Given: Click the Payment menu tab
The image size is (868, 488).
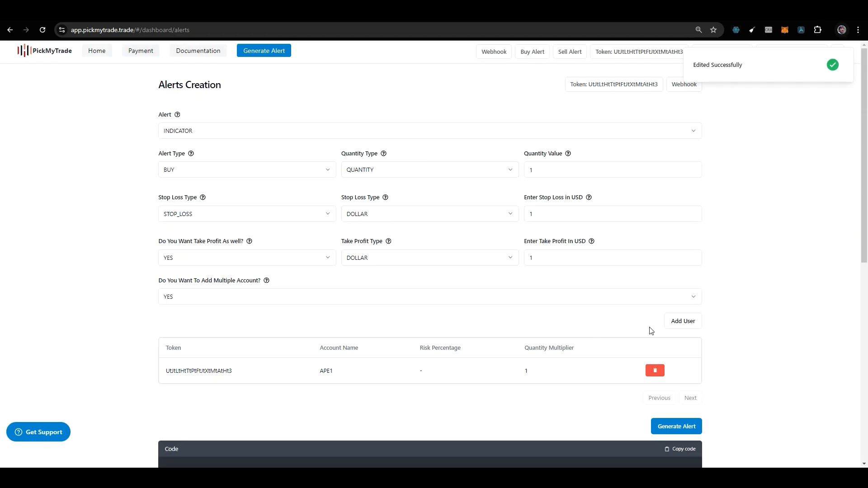Looking at the screenshot, I should pyautogui.click(x=141, y=50).
